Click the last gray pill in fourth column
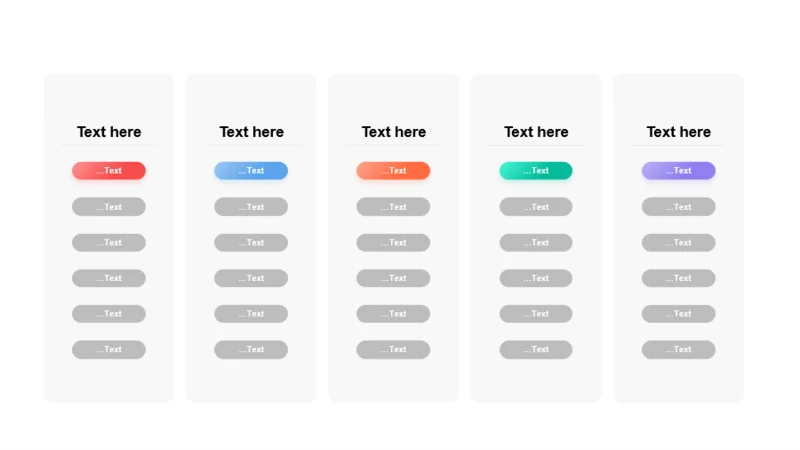800x450 pixels. (x=536, y=349)
